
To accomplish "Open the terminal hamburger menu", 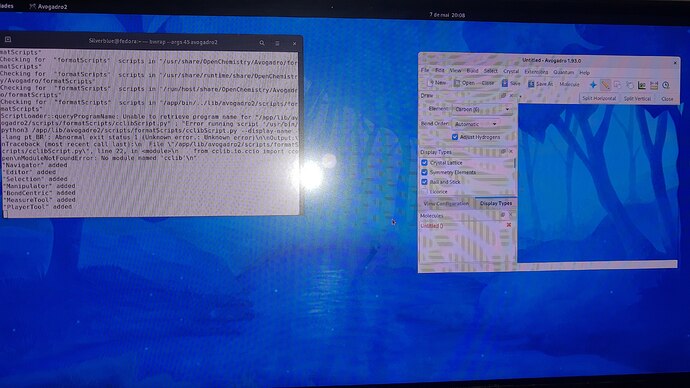I will pyautogui.click(x=277, y=43).
